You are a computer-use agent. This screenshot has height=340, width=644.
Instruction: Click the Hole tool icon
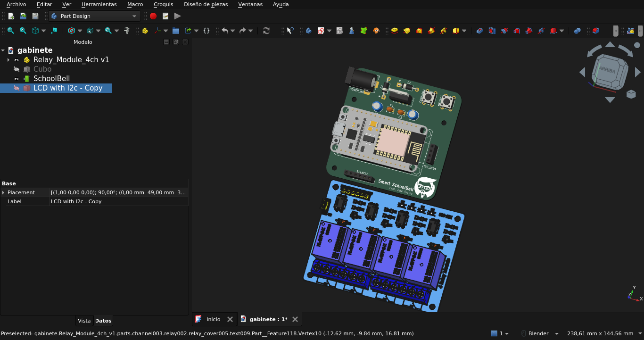click(x=492, y=31)
